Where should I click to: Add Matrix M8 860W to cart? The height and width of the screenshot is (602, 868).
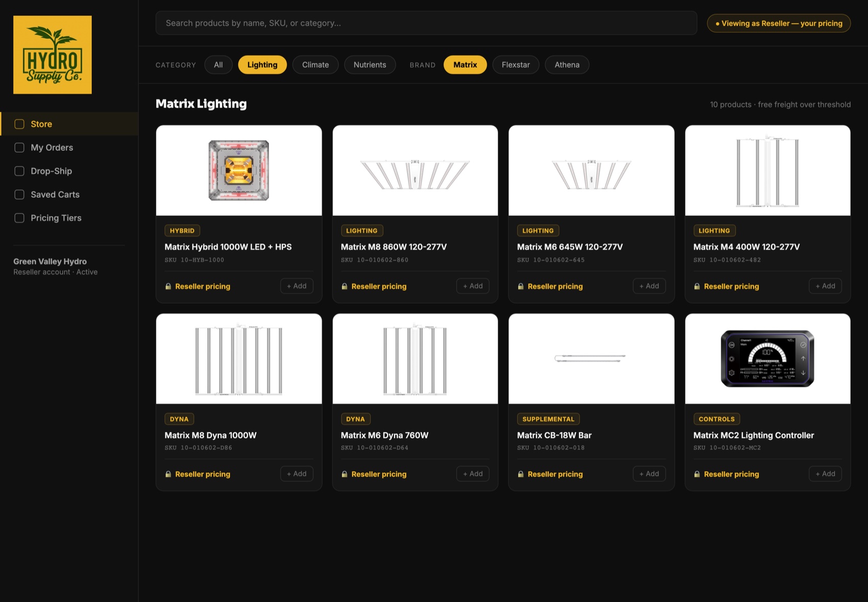tap(473, 286)
